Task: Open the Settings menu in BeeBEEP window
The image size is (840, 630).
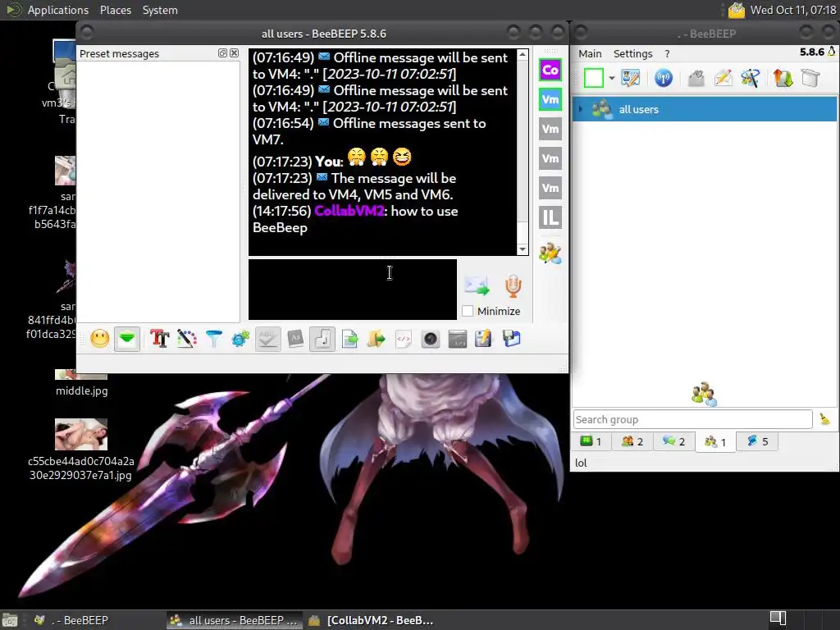Action: [632, 53]
